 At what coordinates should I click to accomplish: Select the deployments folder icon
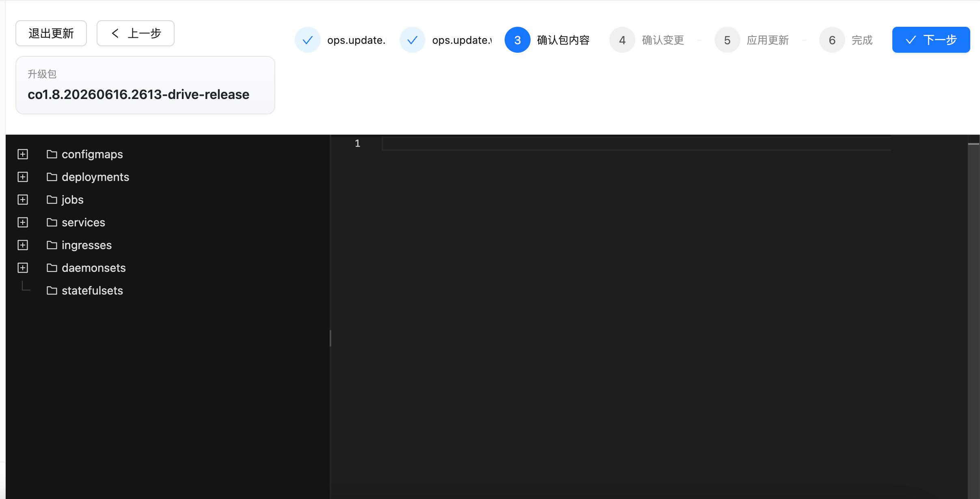coord(52,177)
